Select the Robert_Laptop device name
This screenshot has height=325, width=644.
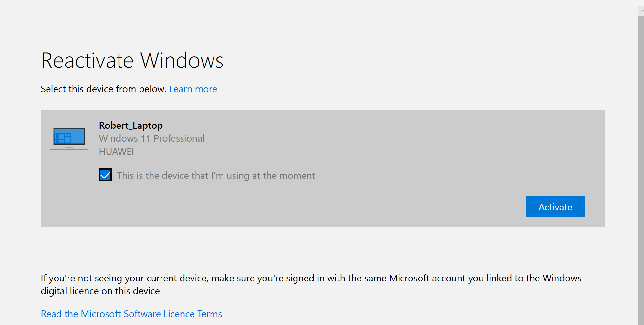[131, 126]
